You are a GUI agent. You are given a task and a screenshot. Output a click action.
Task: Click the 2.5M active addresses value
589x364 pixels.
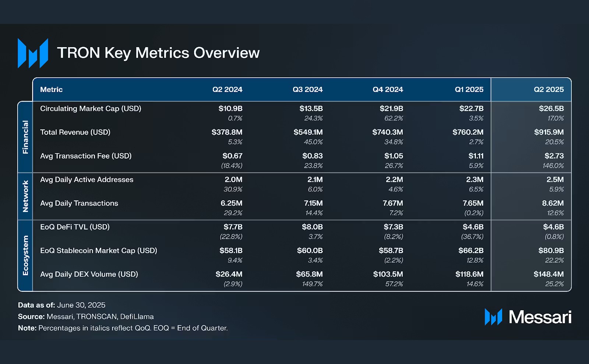coord(555,180)
